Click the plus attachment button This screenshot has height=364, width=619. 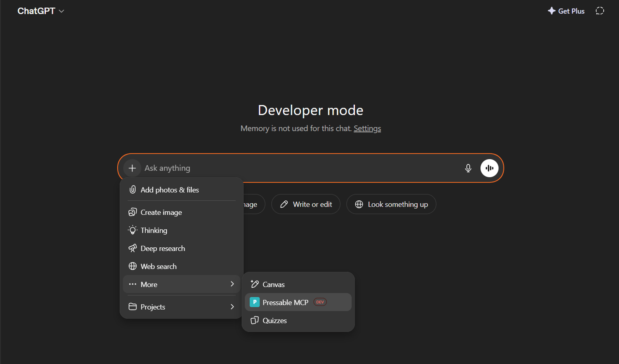click(132, 168)
